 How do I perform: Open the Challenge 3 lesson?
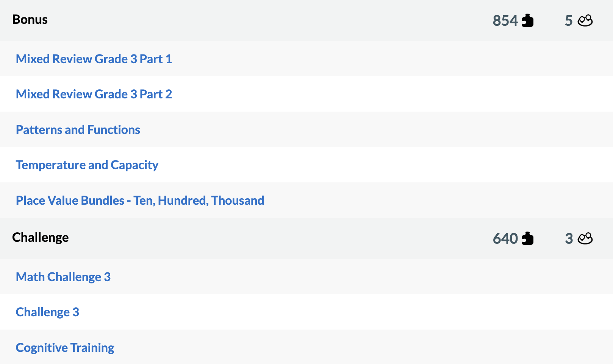tap(48, 312)
